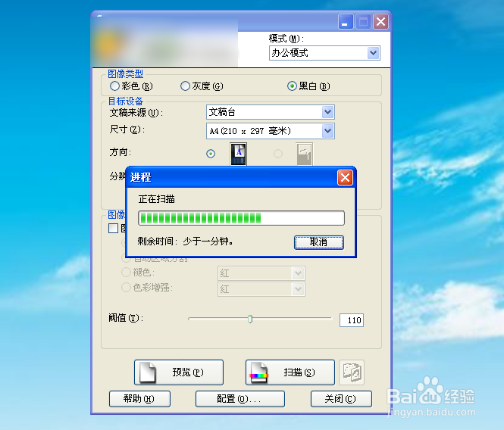Close the scanner window with X
This screenshot has height=430, width=504.
point(380,21)
